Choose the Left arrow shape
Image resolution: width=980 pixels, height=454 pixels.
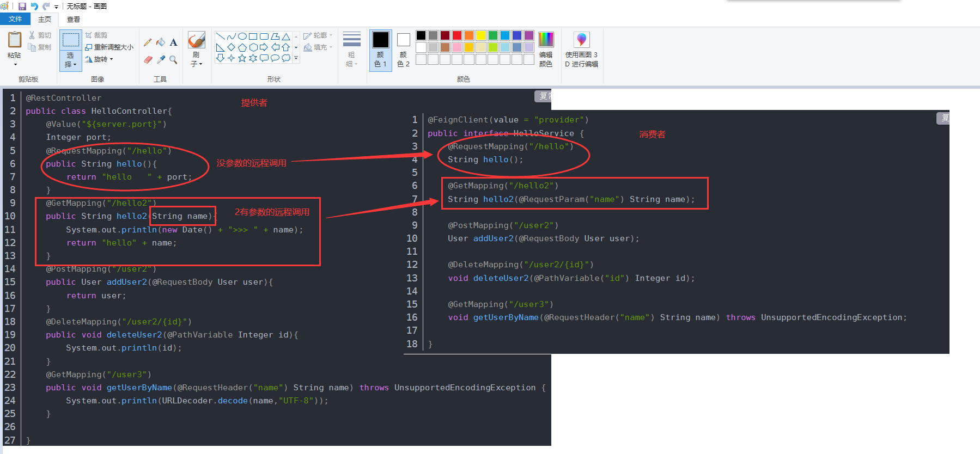(x=275, y=47)
